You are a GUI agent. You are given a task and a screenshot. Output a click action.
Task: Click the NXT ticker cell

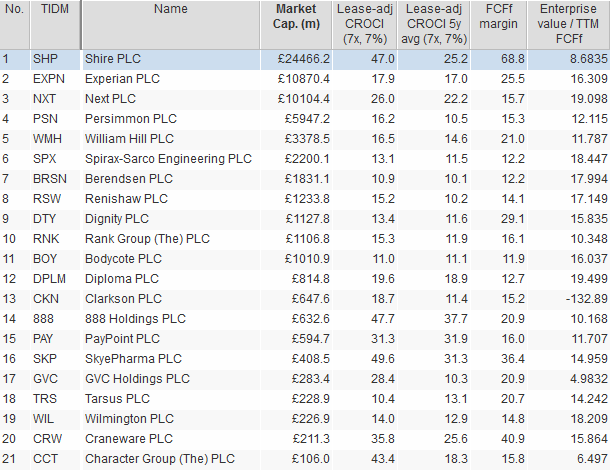(x=55, y=99)
